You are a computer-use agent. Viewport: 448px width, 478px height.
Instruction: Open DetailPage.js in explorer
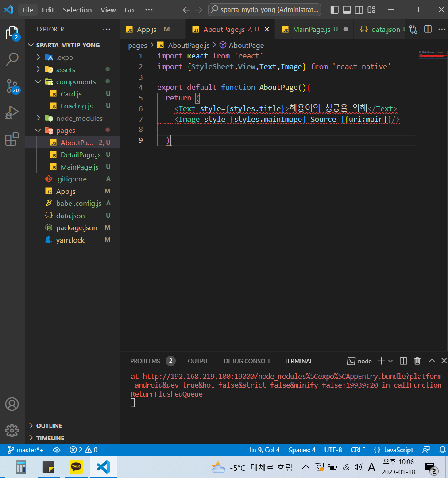[72, 155]
